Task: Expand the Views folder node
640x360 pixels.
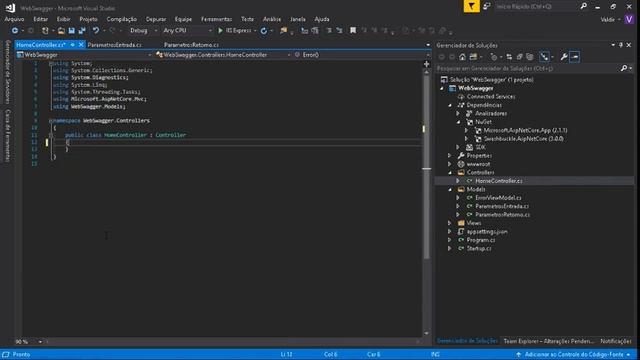Action: point(450,223)
